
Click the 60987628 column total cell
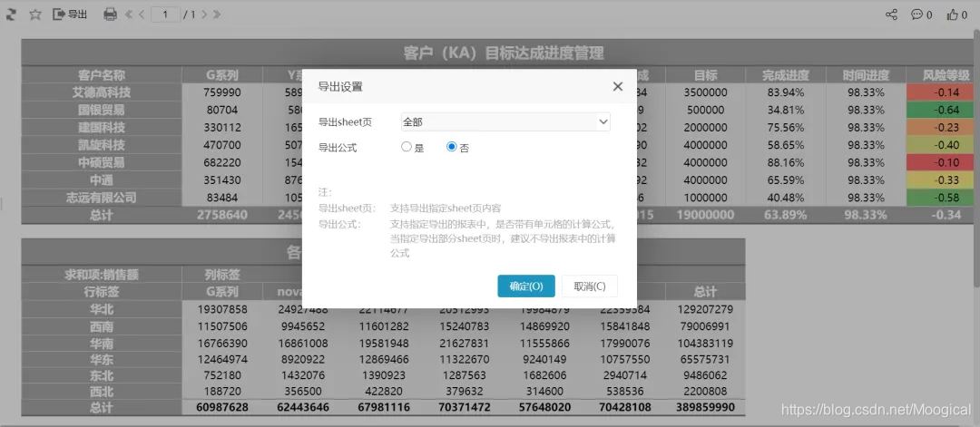(x=222, y=408)
